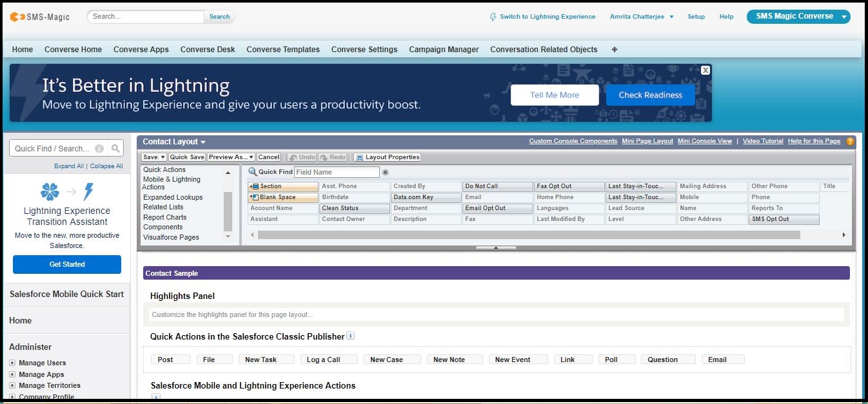The height and width of the screenshot is (404, 868).
Task: Click the palette horizontal scrollbar
Action: click(x=528, y=235)
